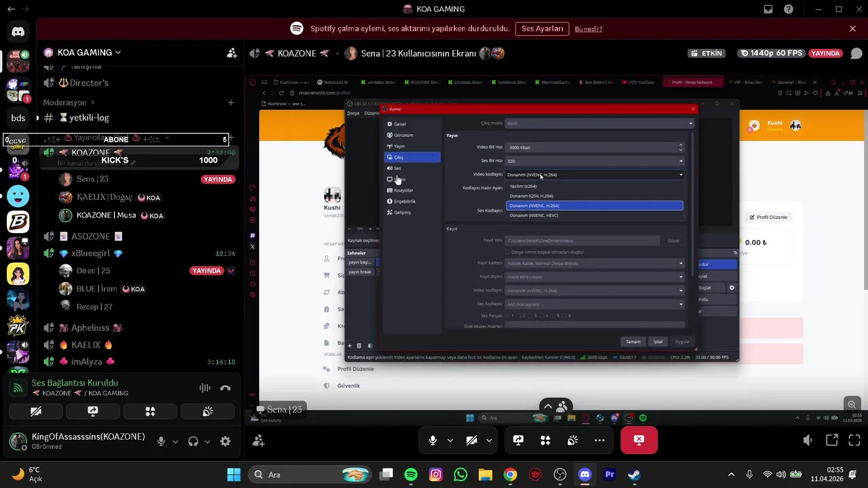
Task: Open soundboard in voice panel
Action: (x=208, y=411)
